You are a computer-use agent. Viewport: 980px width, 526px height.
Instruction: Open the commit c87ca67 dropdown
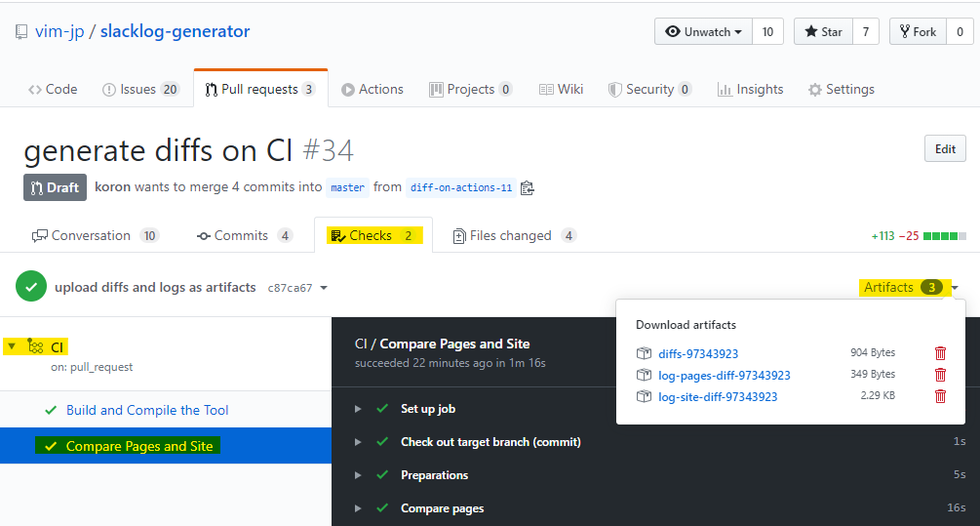(297, 288)
